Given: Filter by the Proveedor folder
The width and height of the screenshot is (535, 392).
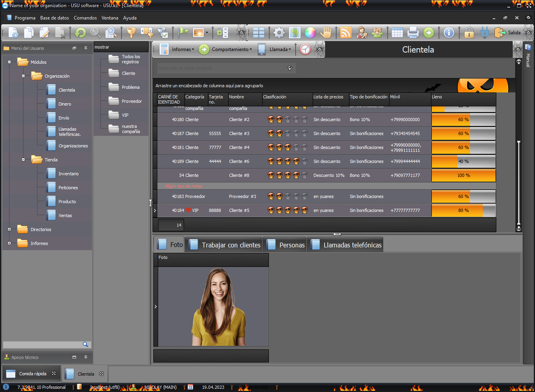Looking at the screenshot, I should (125, 101).
